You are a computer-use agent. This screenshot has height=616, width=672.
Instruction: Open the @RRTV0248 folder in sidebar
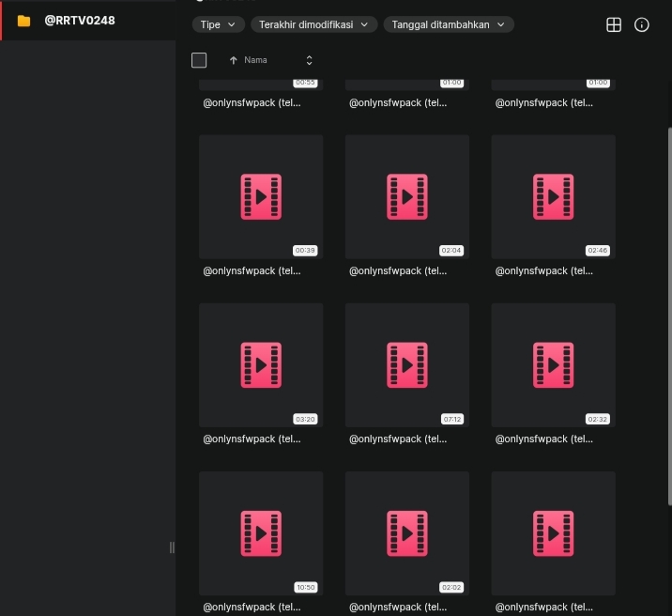point(88,21)
